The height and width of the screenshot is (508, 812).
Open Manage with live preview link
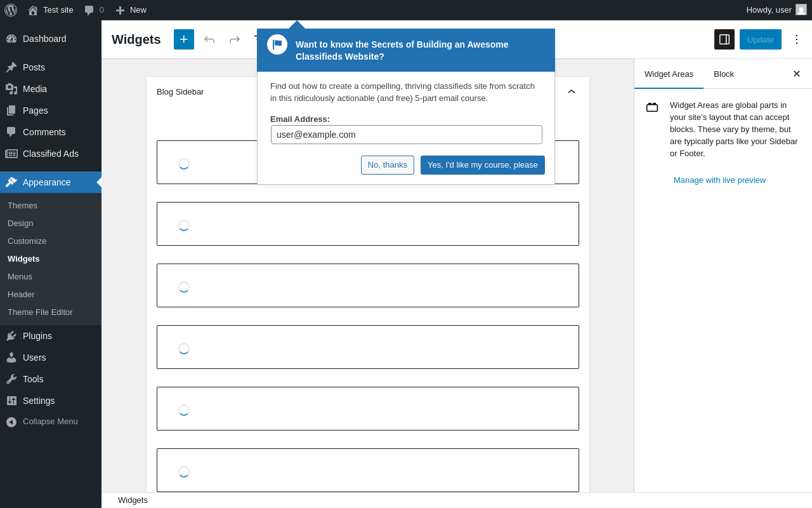click(719, 180)
